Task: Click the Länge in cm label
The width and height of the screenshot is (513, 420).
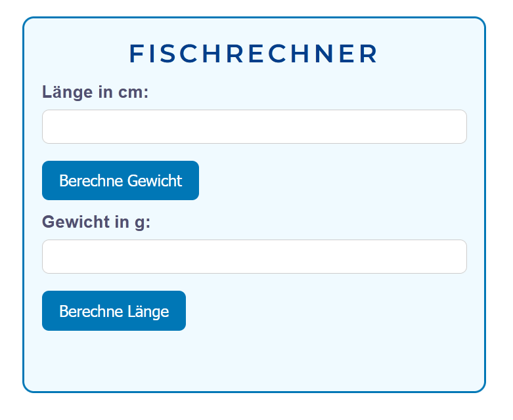Action: coord(95,92)
